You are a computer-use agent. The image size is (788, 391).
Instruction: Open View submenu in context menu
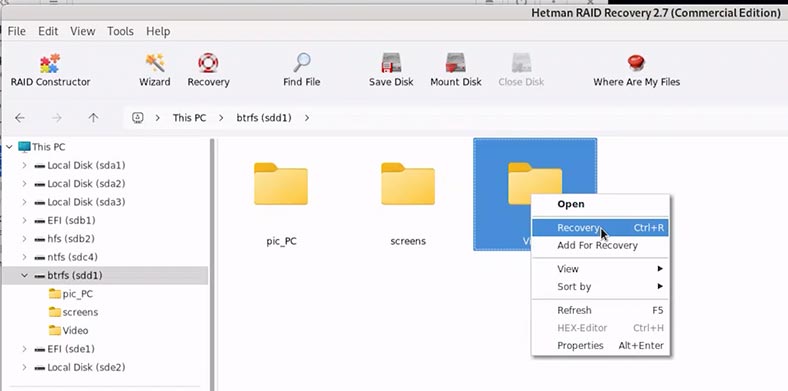pos(601,269)
